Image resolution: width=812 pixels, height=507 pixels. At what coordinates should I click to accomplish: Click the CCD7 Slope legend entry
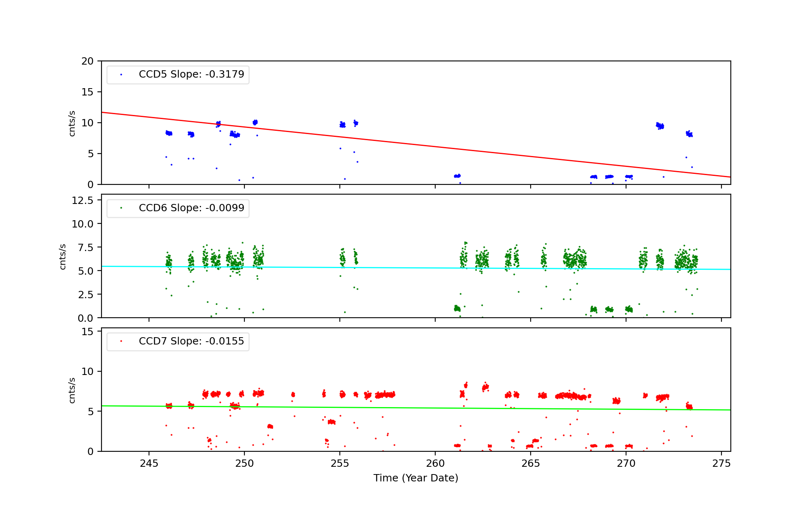191,341
